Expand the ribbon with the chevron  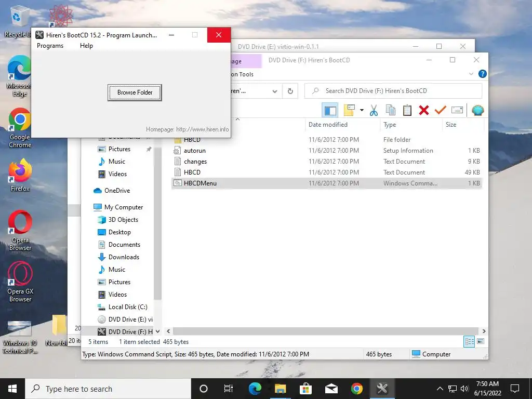click(x=471, y=74)
